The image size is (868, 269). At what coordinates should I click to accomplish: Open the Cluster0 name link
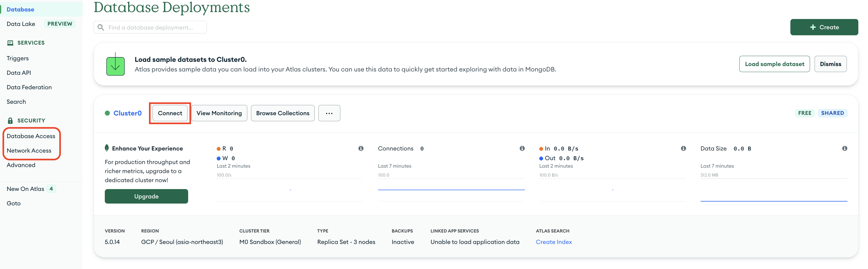point(127,113)
